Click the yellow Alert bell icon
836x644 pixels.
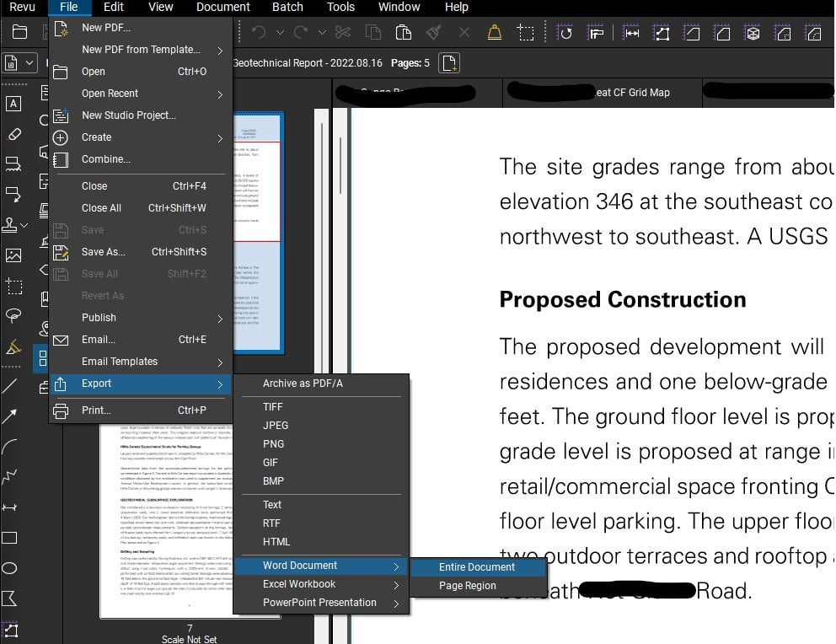494,34
